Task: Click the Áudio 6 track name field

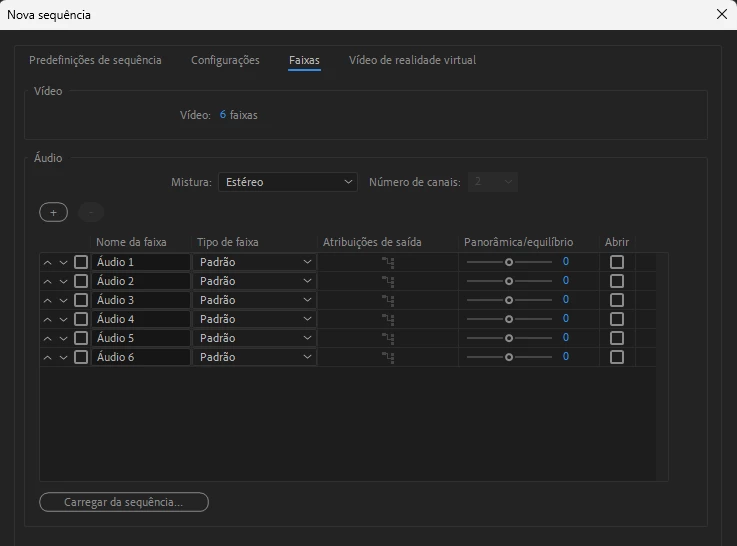Action: (141, 357)
